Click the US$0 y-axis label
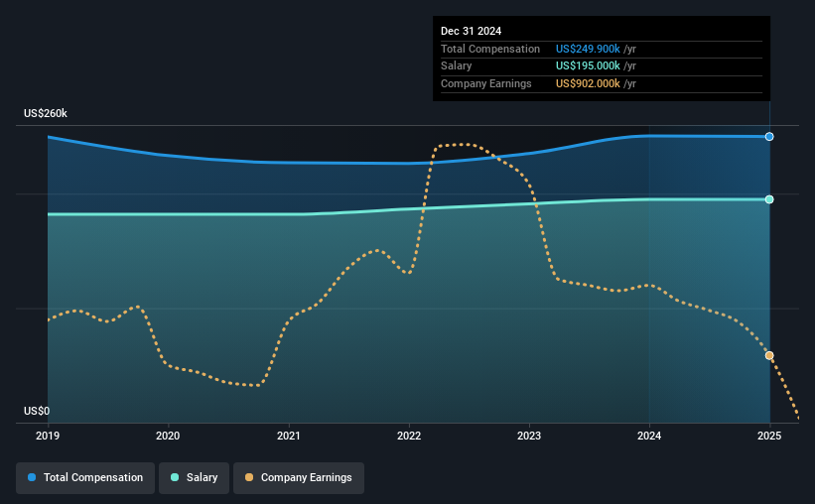 tap(37, 411)
